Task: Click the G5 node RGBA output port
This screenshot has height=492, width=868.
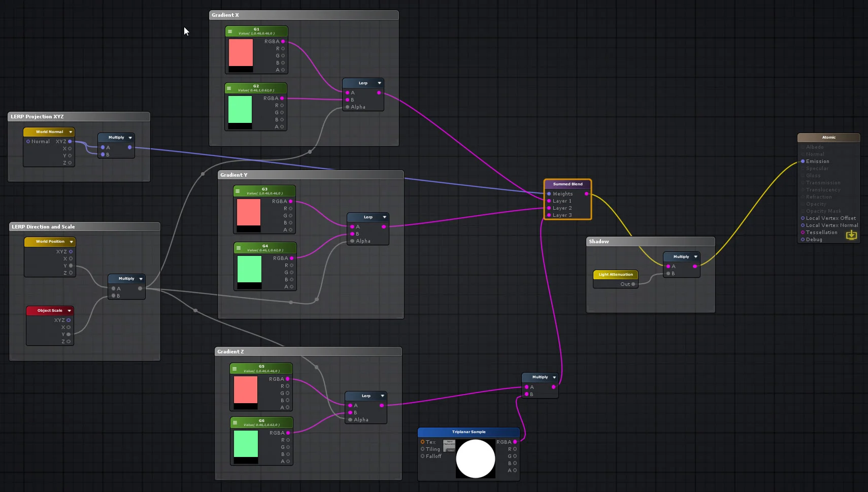Action: [287, 379]
